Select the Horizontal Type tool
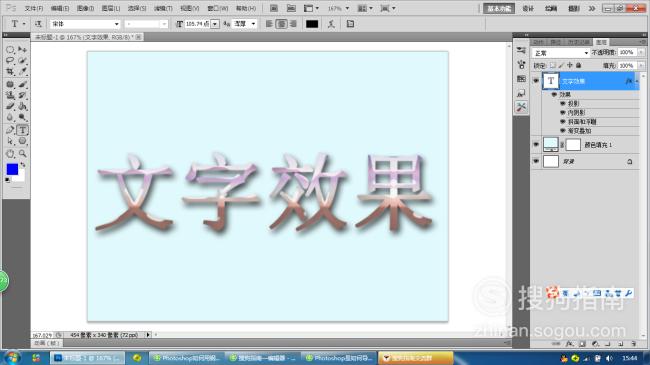 [22, 130]
